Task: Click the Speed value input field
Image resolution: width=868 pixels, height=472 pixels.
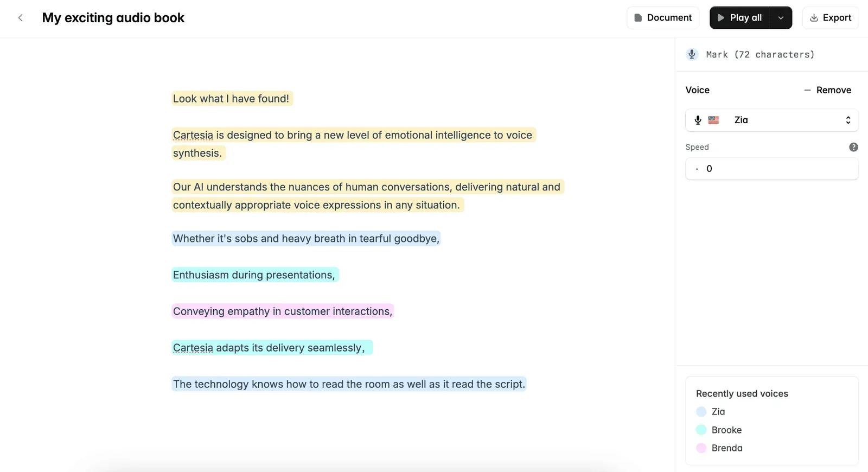Action: [x=772, y=169]
